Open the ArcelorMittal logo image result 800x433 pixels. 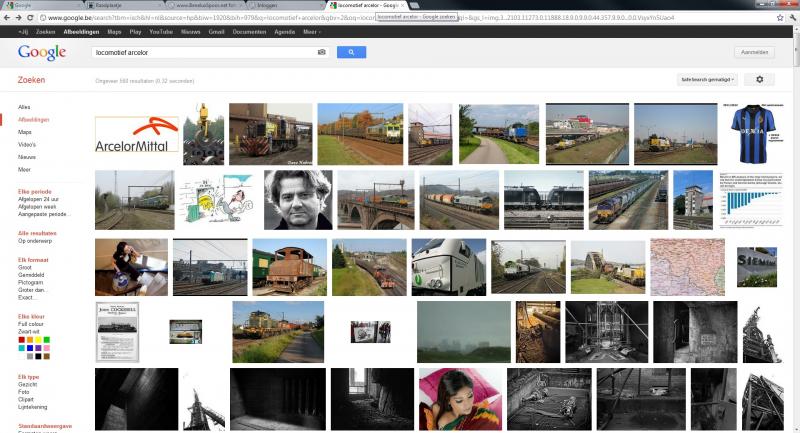pyautogui.click(x=137, y=134)
